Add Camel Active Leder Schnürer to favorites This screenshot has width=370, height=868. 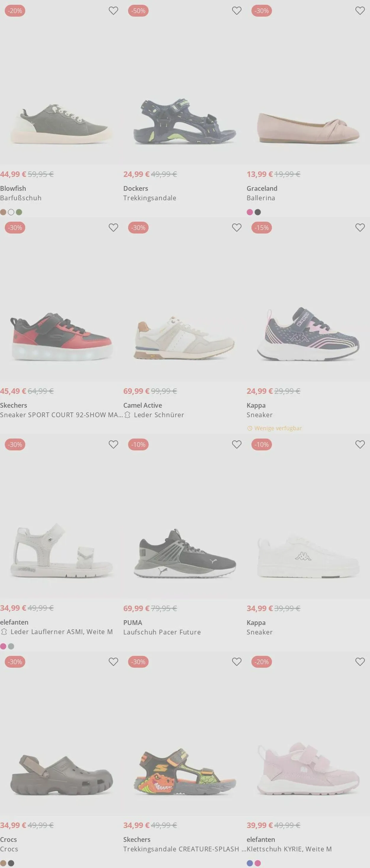pos(237,228)
